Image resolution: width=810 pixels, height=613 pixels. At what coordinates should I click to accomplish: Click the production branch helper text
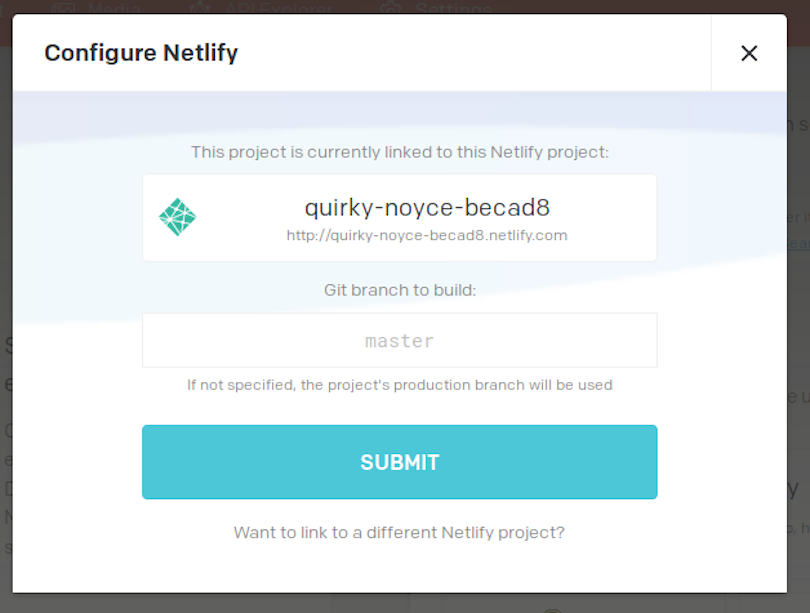pyautogui.click(x=399, y=385)
